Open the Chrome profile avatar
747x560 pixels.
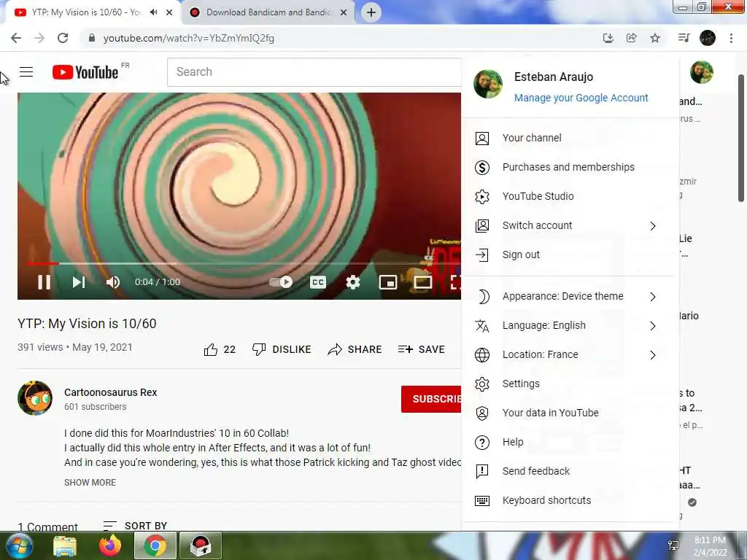[708, 38]
